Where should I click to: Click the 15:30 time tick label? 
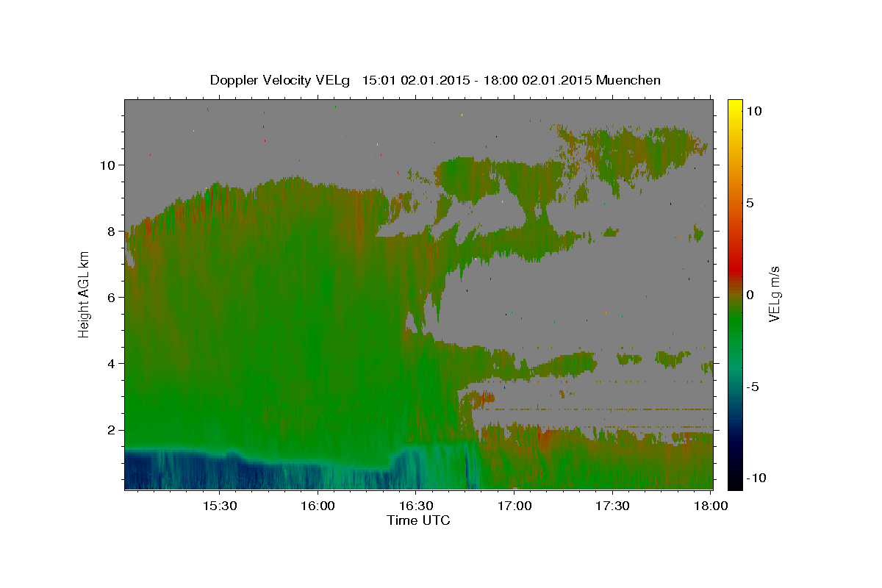(x=219, y=506)
